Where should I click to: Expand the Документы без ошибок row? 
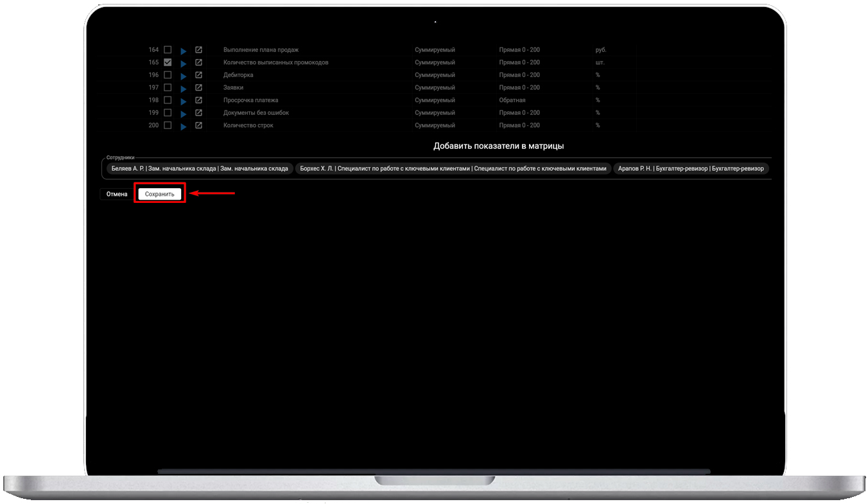pos(183,114)
